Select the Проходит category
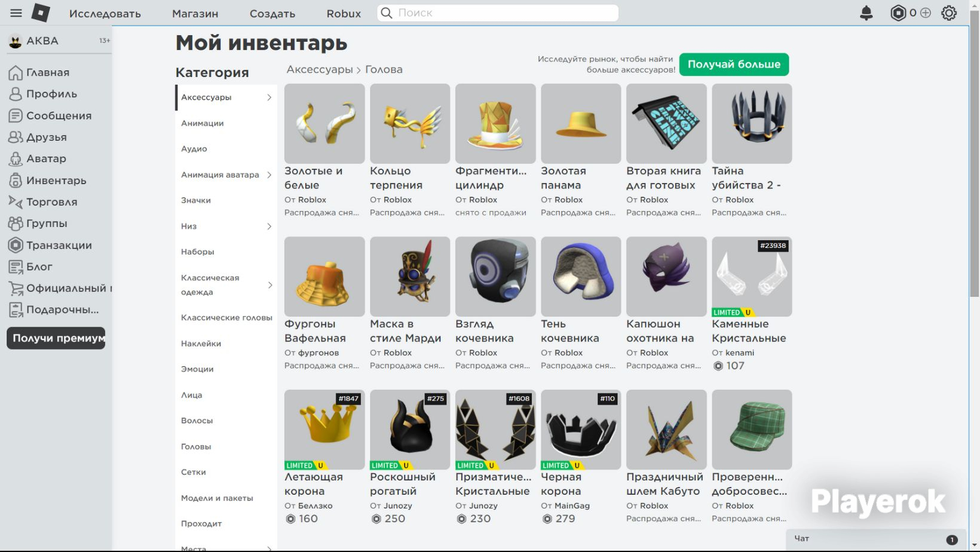 201,523
